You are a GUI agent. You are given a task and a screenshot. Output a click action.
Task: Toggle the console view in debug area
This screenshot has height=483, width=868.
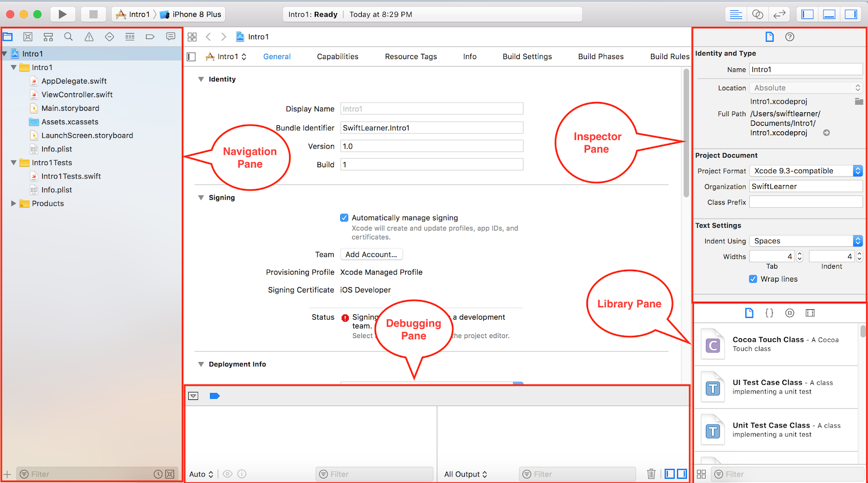(681, 474)
